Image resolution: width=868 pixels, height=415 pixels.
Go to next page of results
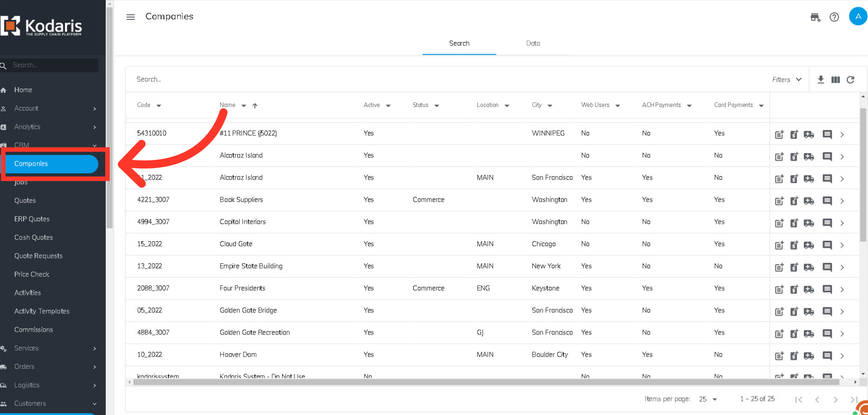tap(835, 399)
